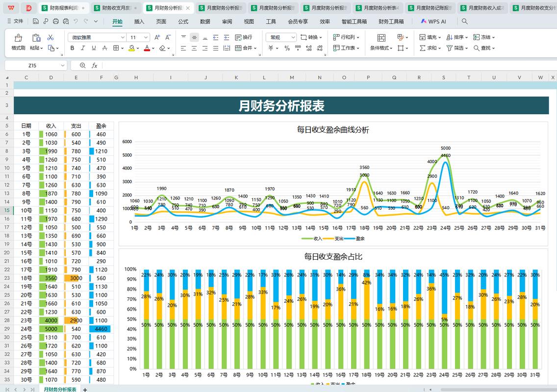Click the Paste (粘贴) clipboard icon

36,38
